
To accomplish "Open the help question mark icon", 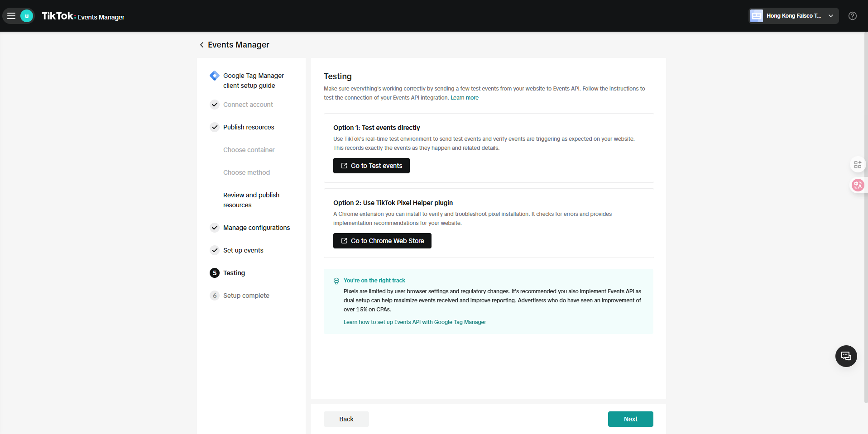I will [852, 16].
